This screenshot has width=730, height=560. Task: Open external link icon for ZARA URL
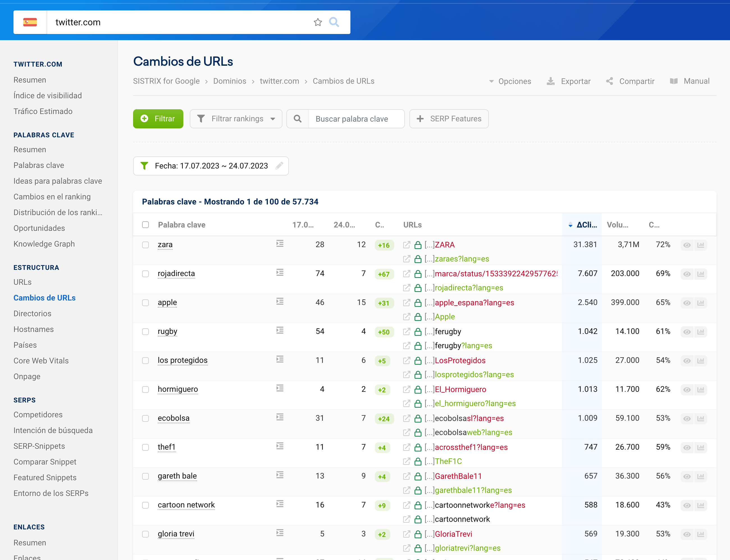coord(407,245)
